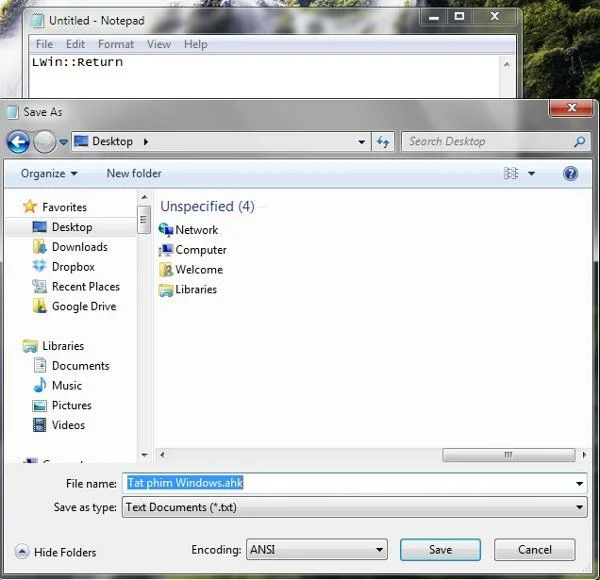The image size is (600, 580).
Task: Open Notepad's Format menu
Action: (x=116, y=44)
